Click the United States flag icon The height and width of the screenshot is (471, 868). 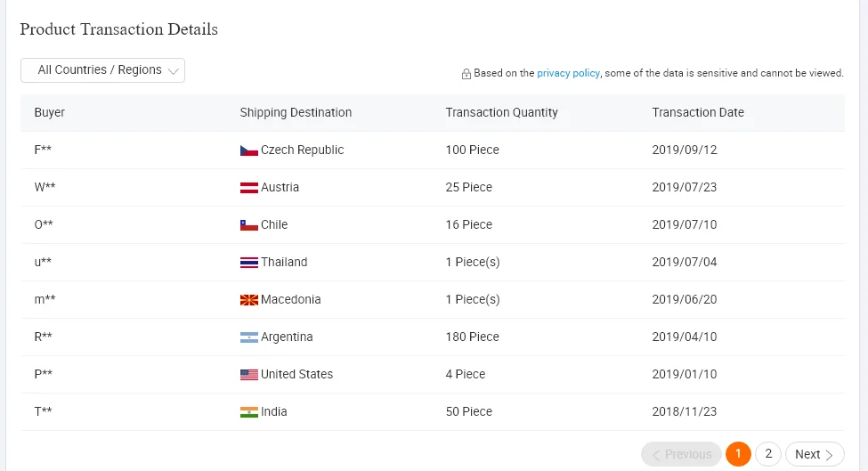[248, 375]
